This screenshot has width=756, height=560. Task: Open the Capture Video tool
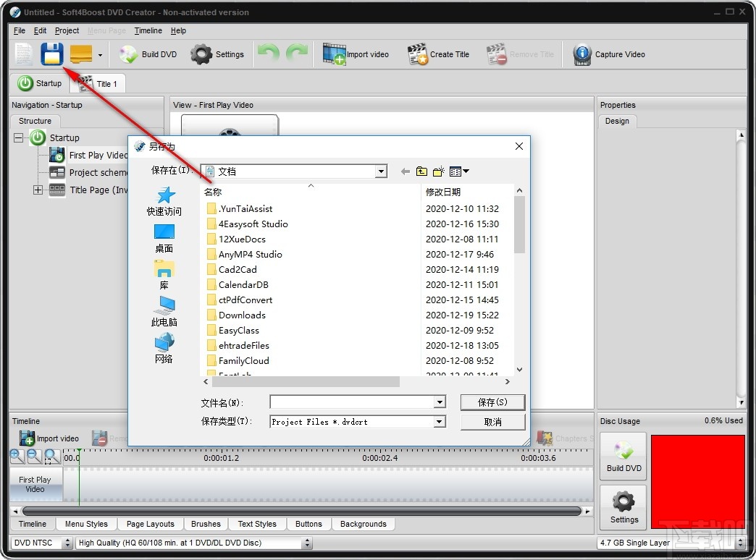tap(600, 54)
